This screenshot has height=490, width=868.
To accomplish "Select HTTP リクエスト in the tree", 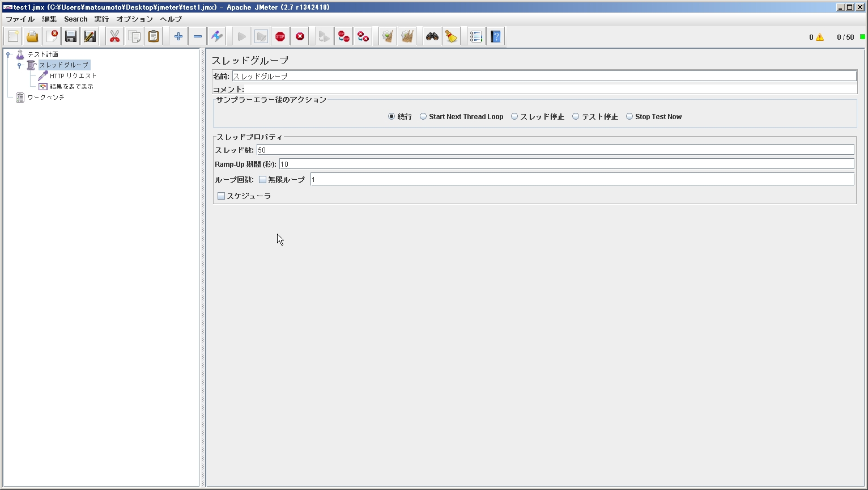I will [x=73, y=76].
